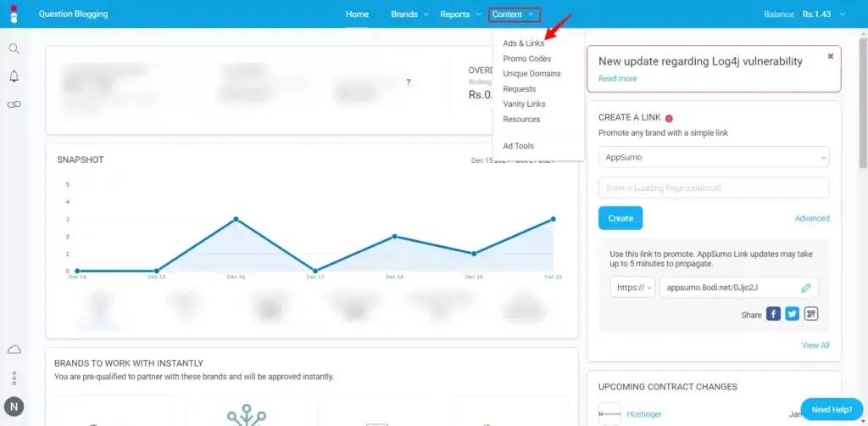The image size is (868, 426).
Task: Select Resources menu item
Action: tap(521, 119)
